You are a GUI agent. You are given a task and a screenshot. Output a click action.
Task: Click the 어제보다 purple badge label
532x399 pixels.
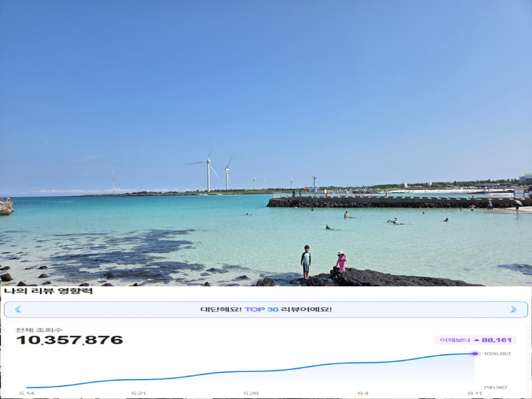point(454,340)
